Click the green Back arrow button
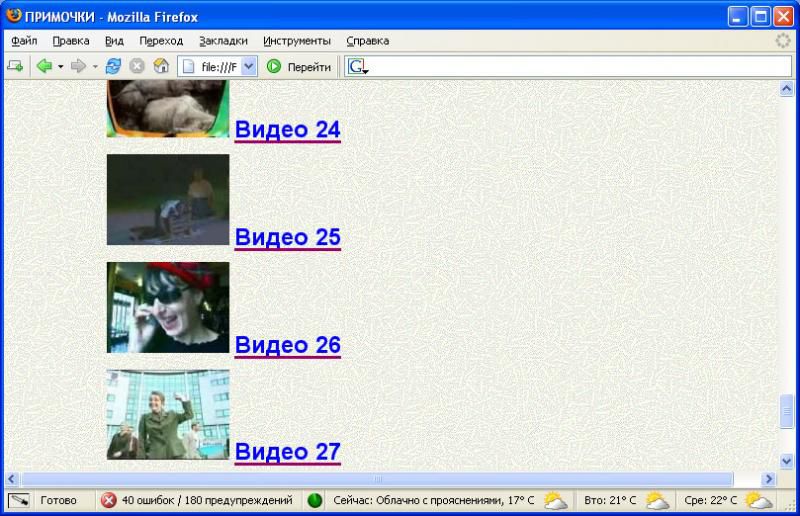This screenshot has height=516, width=800. [x=43, y=66]
